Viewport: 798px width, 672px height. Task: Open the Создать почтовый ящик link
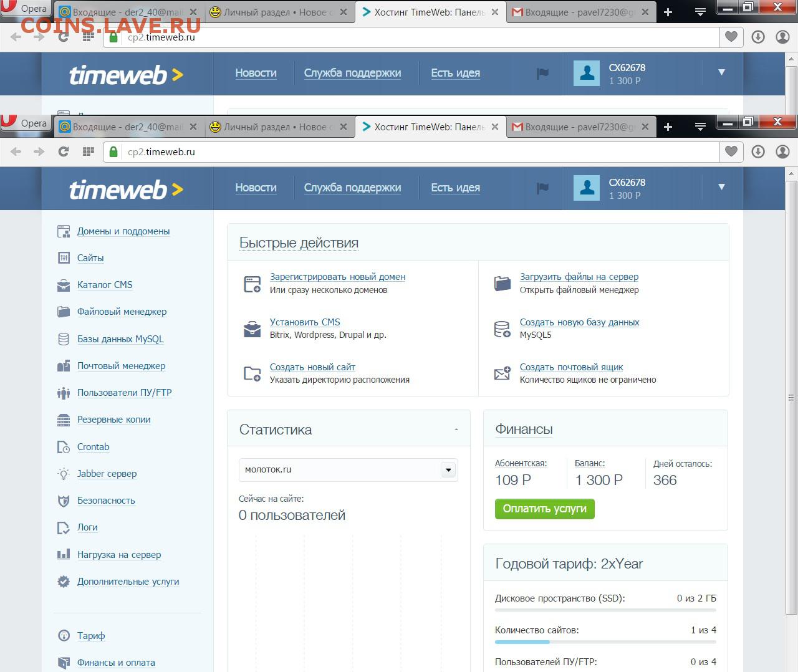(x=572, y=367)
